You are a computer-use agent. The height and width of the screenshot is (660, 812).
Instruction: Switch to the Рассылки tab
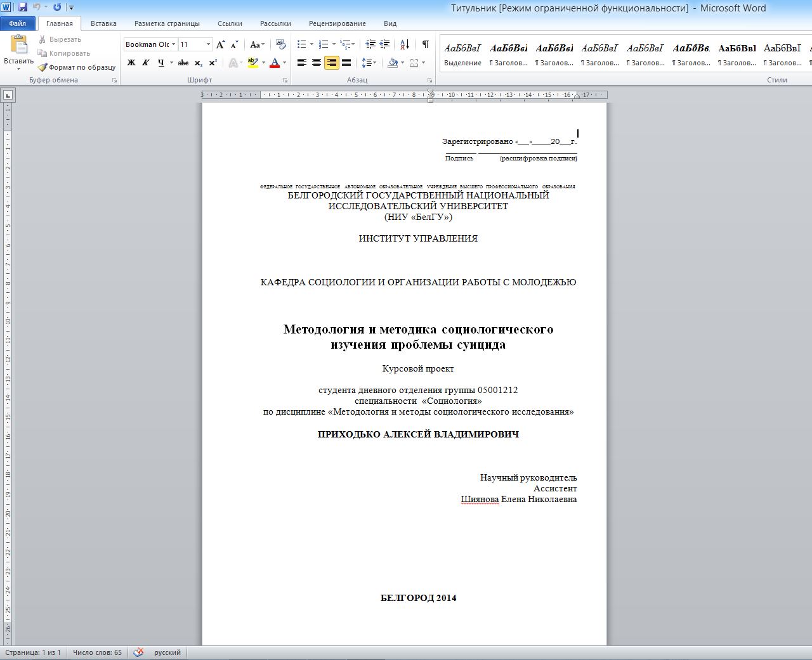point(275,23)
